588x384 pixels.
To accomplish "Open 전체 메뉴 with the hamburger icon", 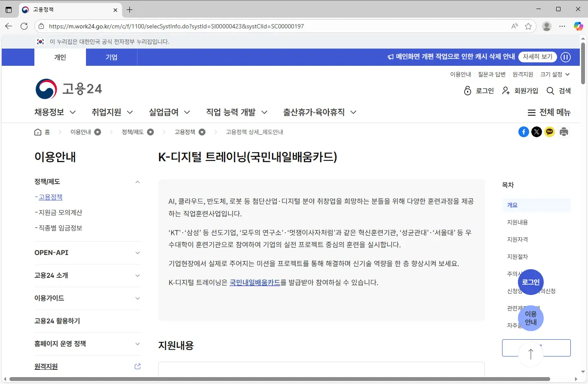I will (531, 112).
